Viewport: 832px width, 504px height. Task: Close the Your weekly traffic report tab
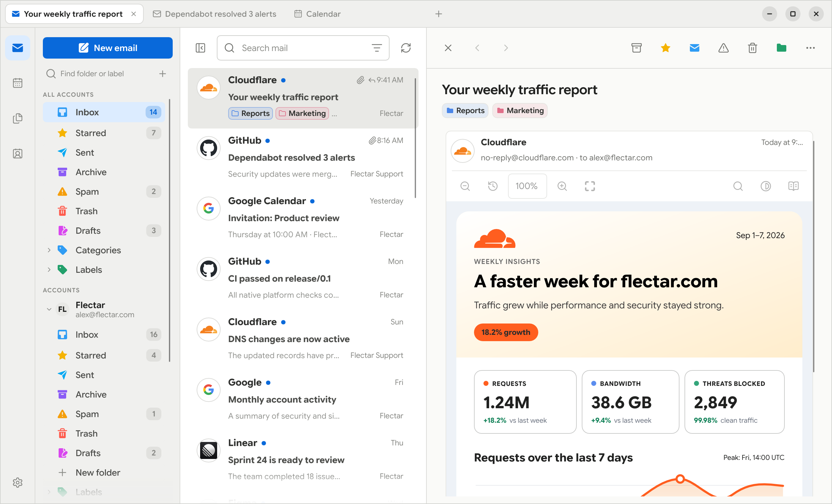click(x=134, y=14)
